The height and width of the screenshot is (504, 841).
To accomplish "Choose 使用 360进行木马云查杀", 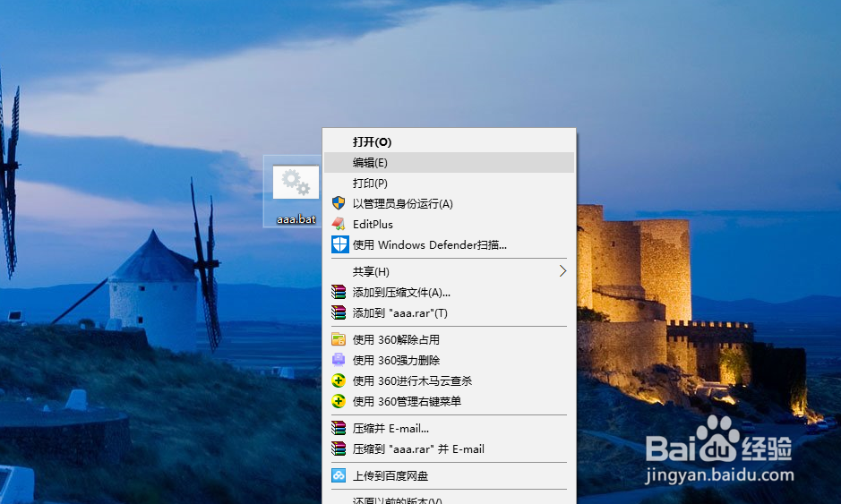I will tap(450, 380).
